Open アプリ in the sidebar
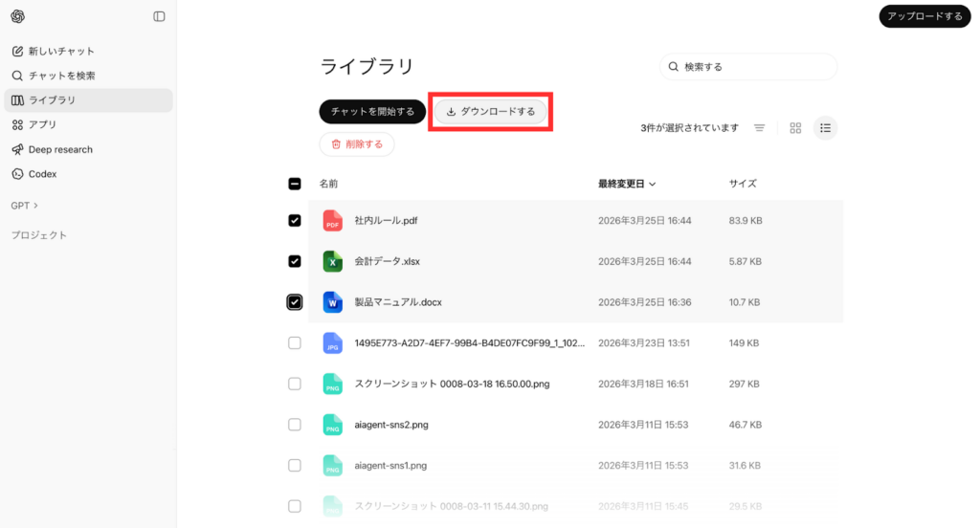The height and width of the screenshot is (528, 980). point(88,125)
